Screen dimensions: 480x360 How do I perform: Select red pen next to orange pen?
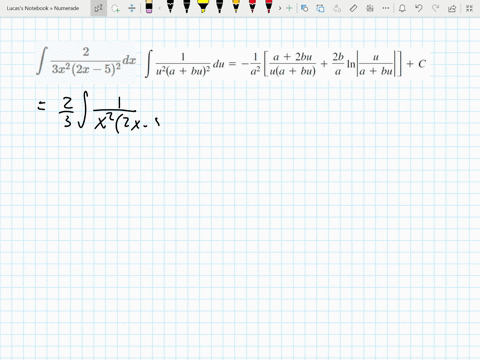[x=252, y=7]
